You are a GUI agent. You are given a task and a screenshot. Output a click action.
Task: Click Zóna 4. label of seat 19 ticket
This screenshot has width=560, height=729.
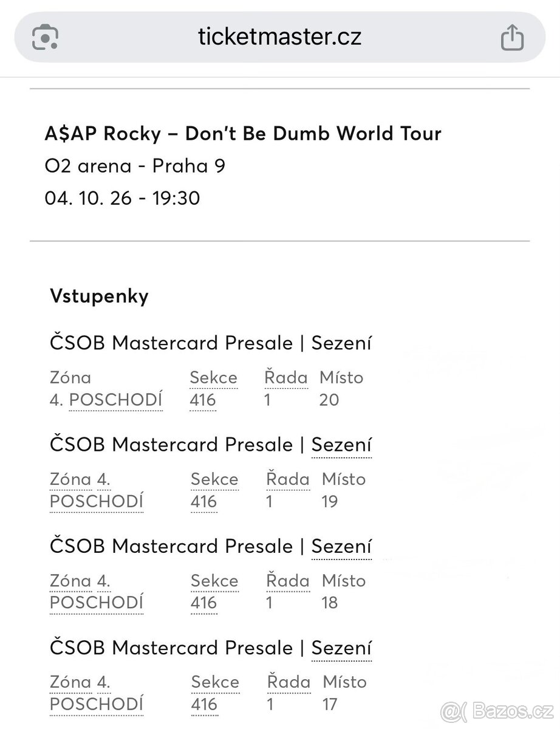tap(80, 480)
